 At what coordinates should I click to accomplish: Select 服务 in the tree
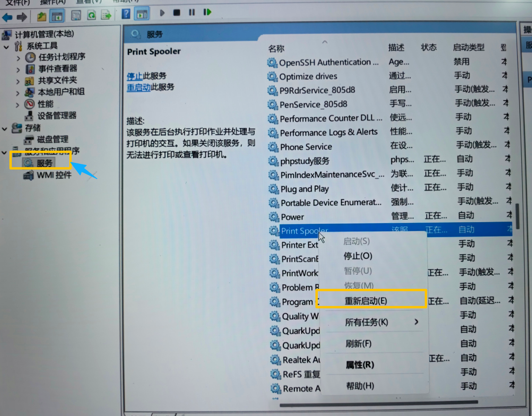(45, 163)
